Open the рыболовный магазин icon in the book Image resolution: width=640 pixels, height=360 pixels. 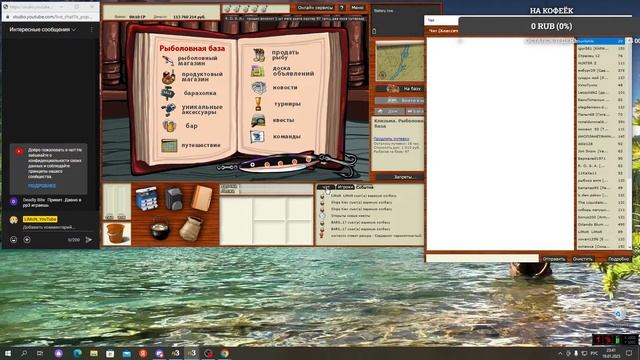[x=168, y=61]
